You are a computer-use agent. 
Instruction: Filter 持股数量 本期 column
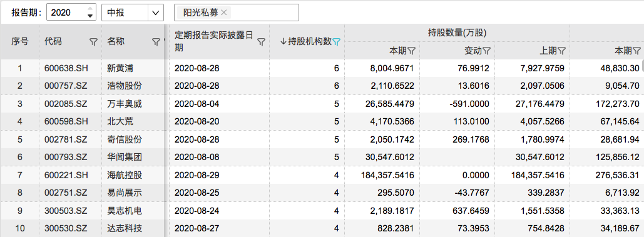click(411, 51)
